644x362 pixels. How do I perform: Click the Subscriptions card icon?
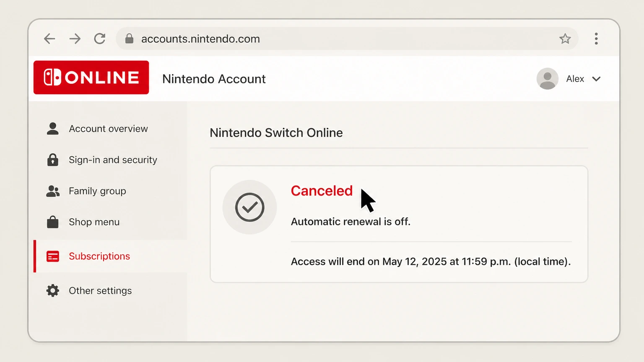(53, 256)
